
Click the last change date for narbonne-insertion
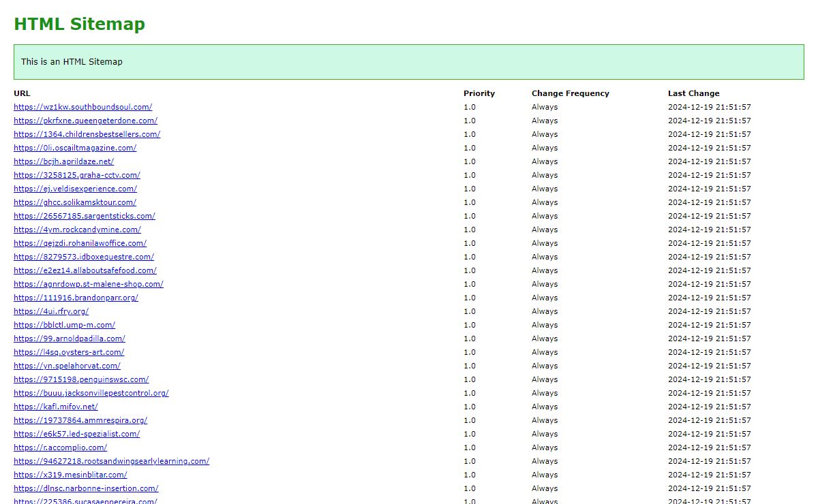point(710,488)
